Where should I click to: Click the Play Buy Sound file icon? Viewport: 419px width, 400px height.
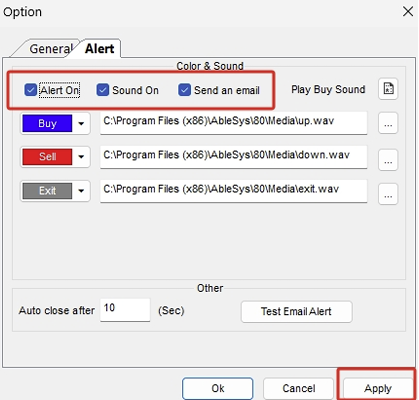(x=388, y=89)
